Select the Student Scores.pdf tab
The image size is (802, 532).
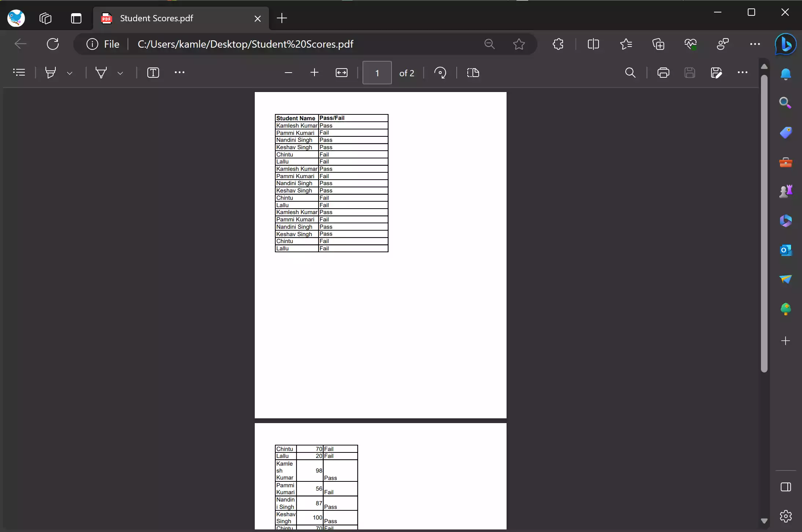click(157, 18)
